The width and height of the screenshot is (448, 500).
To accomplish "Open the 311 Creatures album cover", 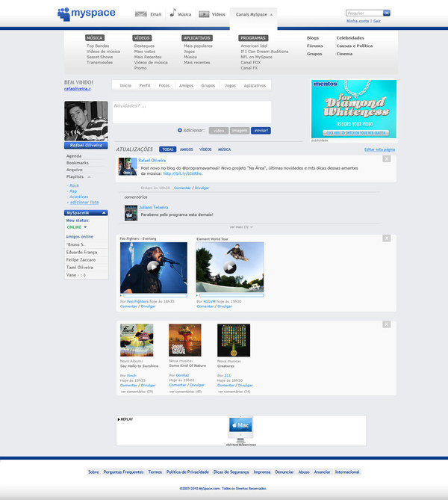I will pos(234,340).
